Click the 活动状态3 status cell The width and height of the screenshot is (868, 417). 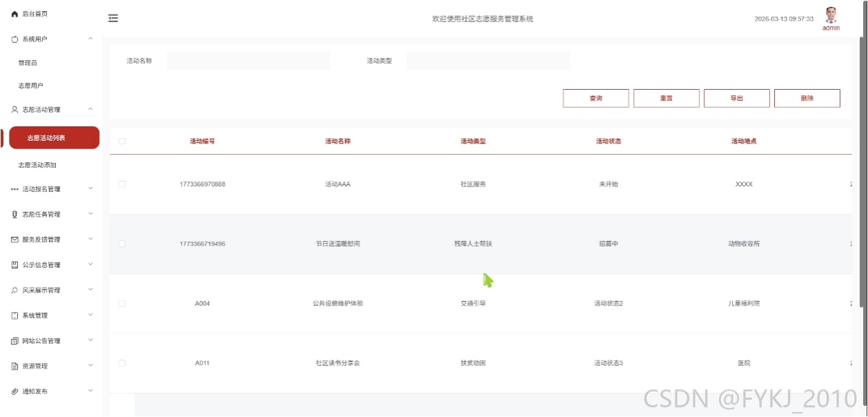coord(609,363)
